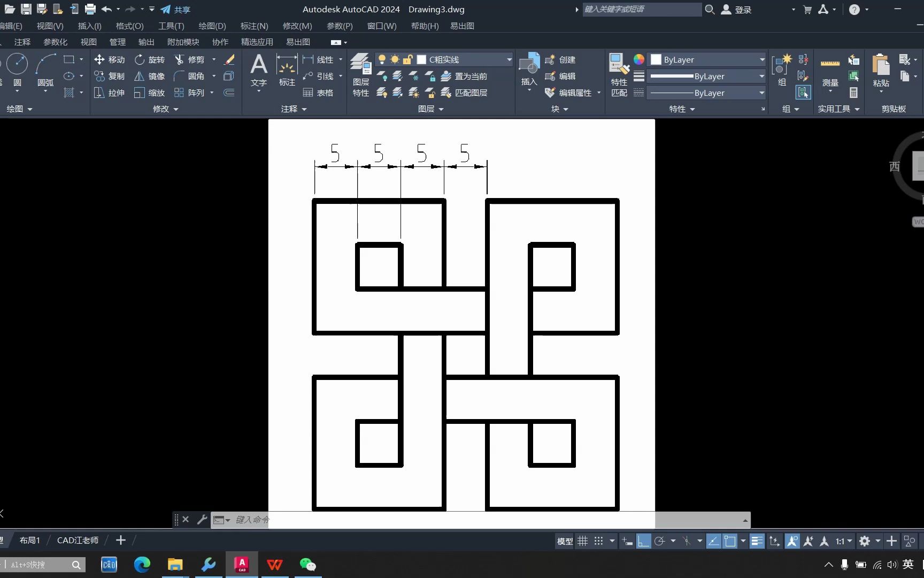
Task: Open the 插入(I) menu
Action: click(90, 26)
